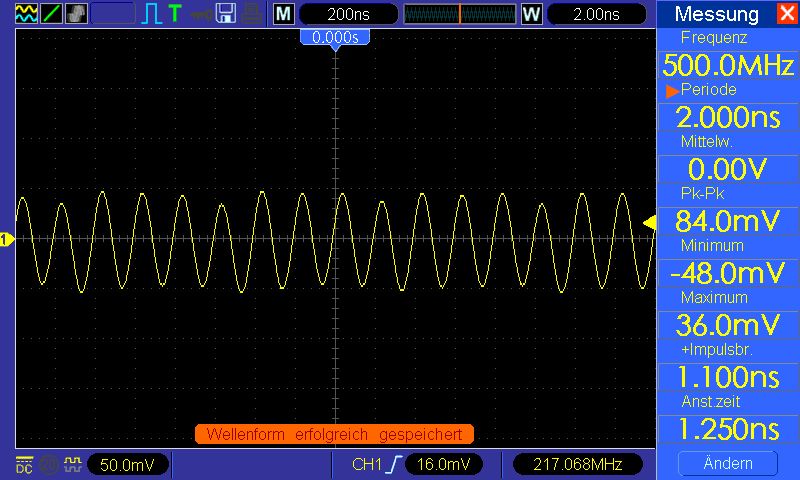The height and width of the screenshot is (480, 800).
Task: Click the 50.0mV vertical scale value
Action: (128, 464)
